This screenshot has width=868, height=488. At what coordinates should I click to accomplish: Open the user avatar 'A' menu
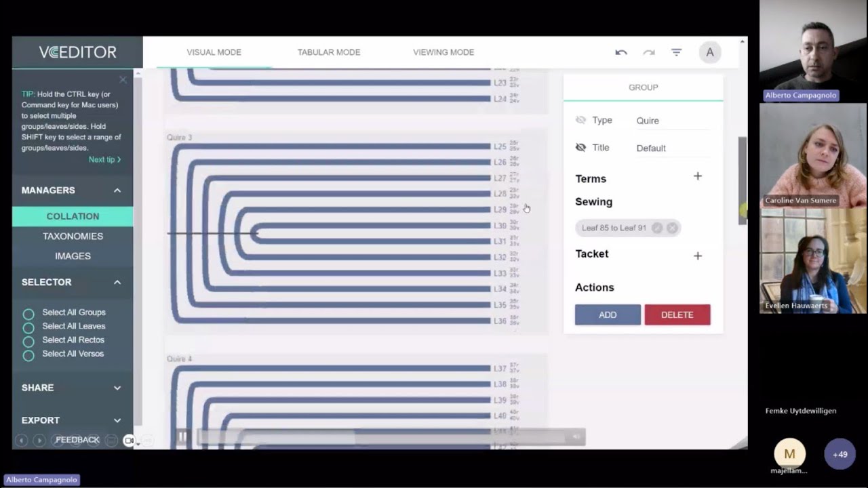(x=710, y=52)
